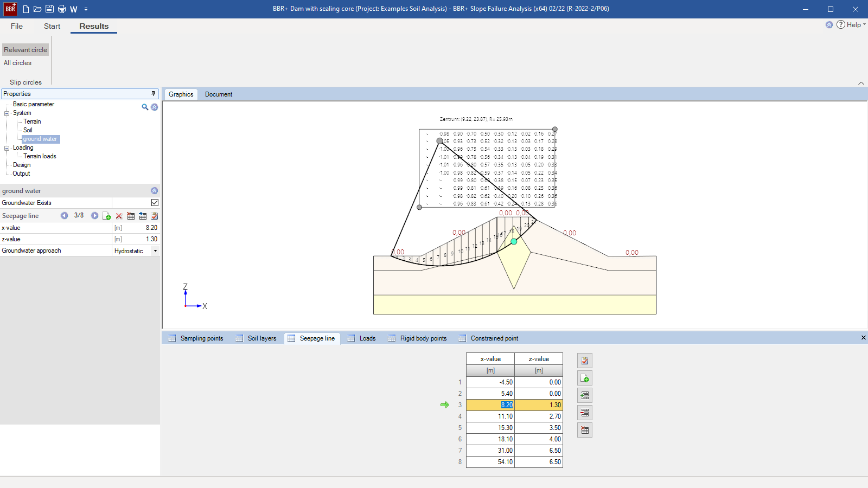
Task: Select the Results ribbon tab
Action: [x=94, y=26]
